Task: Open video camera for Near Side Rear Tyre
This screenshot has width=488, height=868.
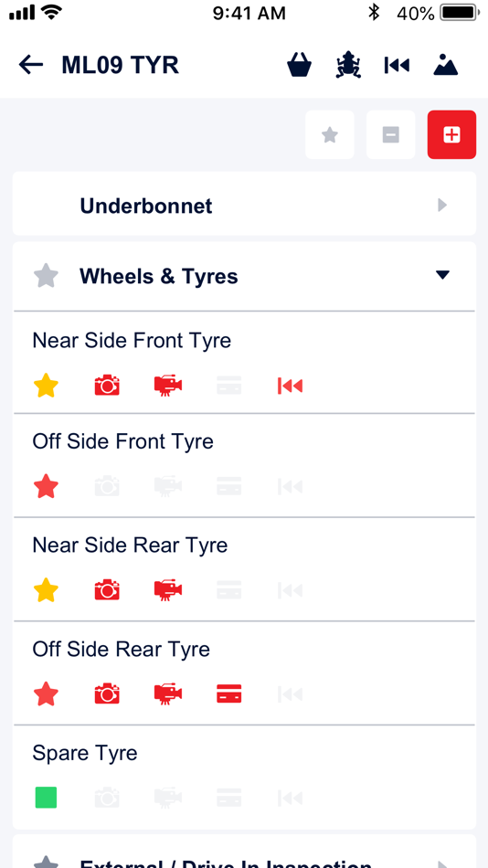Action: click(168, 590)
